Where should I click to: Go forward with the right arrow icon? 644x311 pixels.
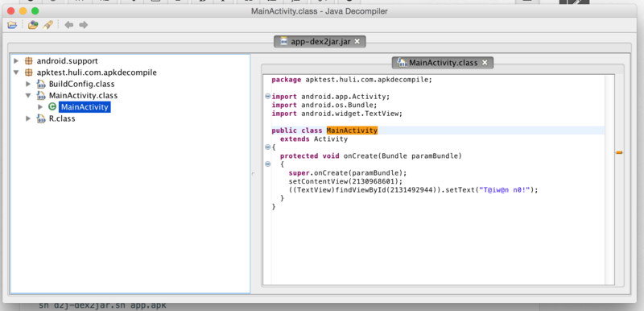click(84, 25)
